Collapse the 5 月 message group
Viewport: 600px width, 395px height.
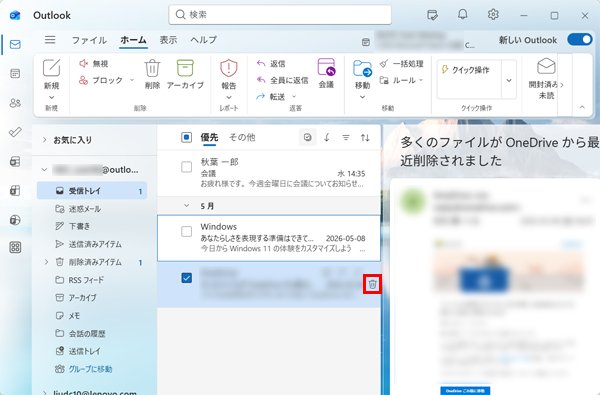pos(186,206)
